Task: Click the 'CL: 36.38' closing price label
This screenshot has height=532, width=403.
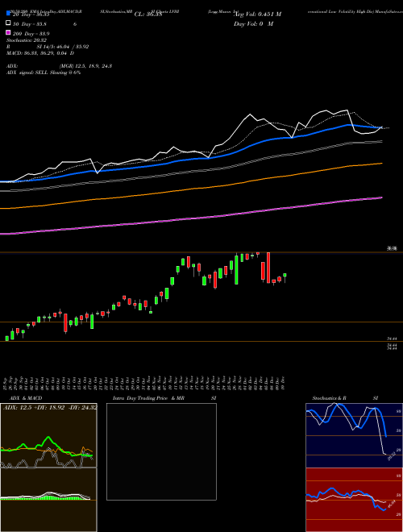Action: [x=148, y=15]
